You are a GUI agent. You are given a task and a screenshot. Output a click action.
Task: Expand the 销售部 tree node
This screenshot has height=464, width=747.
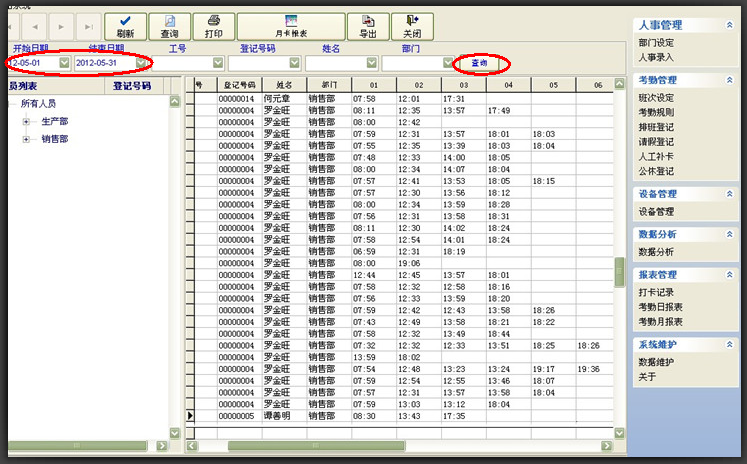pos(26,139)
